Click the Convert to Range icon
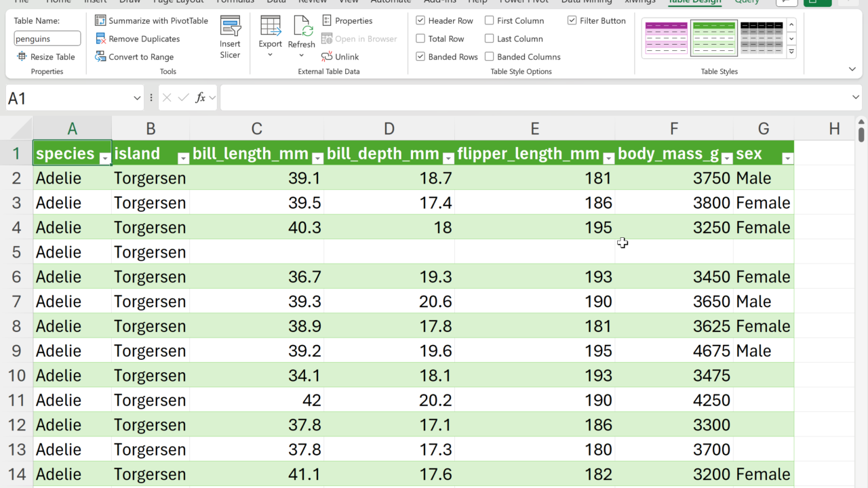Viewport: 868px width, 488px height. [100, 57]
